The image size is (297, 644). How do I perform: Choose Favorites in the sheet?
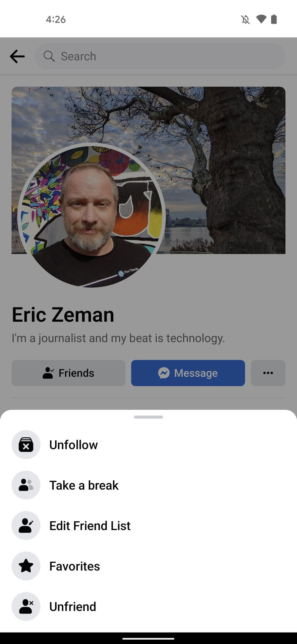(148, 566)
